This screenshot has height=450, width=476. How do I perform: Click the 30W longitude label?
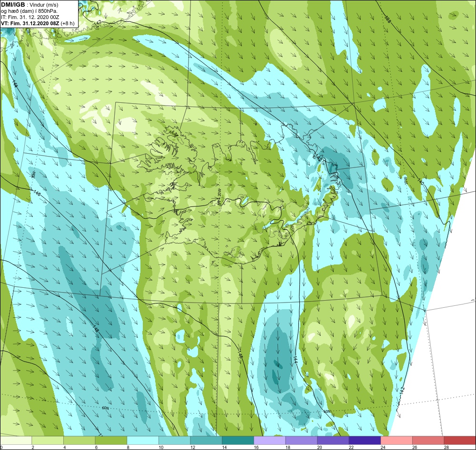click(x=34, y=175)
